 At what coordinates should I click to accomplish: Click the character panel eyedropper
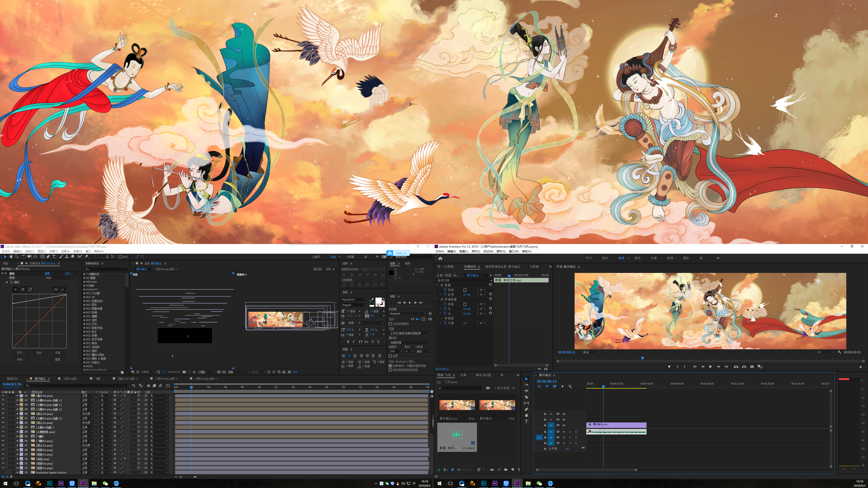pos(372,300)
